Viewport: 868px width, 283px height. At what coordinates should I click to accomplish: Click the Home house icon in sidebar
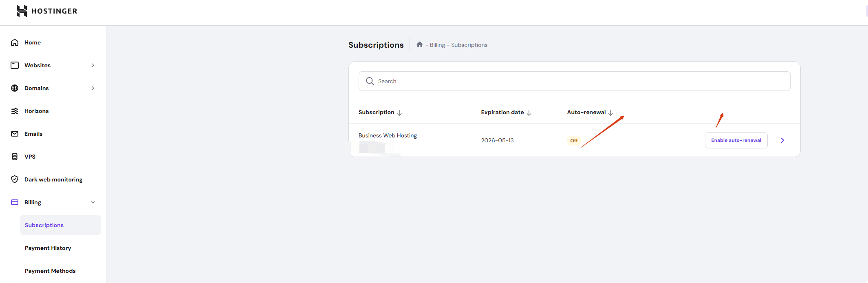coord(15,42)
